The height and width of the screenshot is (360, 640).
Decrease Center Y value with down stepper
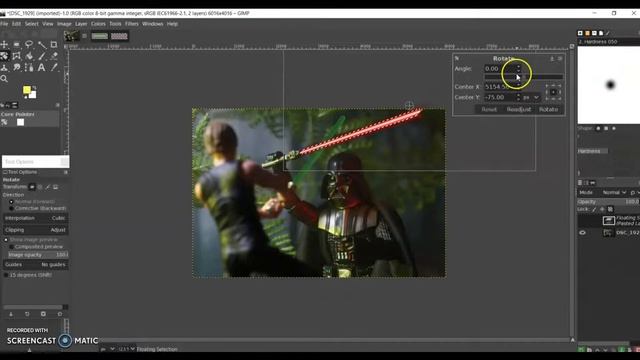tap(518, 100)
